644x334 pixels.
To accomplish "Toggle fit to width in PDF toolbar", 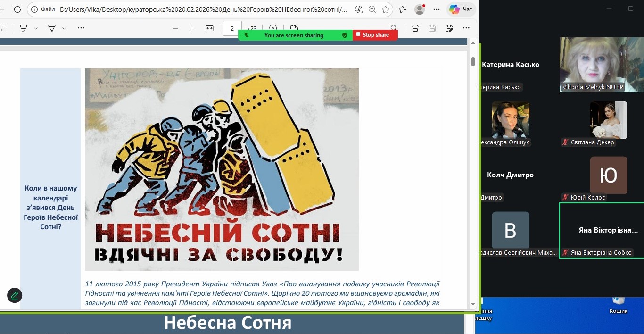I will coord(210,28).
